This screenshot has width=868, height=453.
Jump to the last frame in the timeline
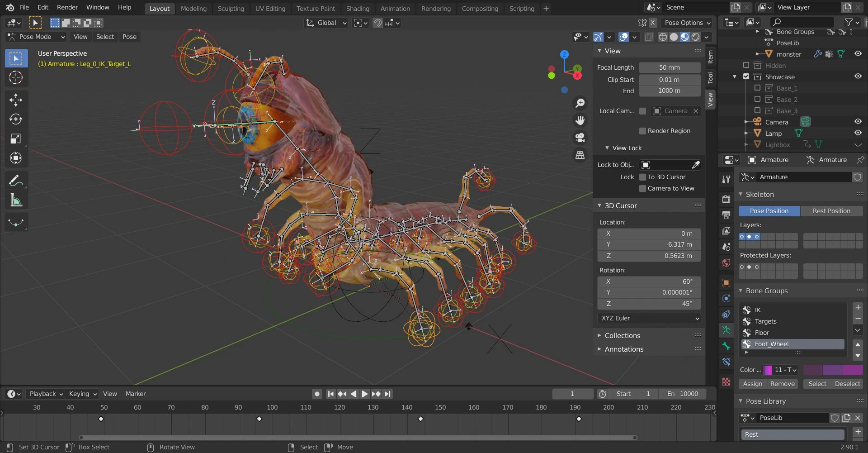(x=387, y=394)
